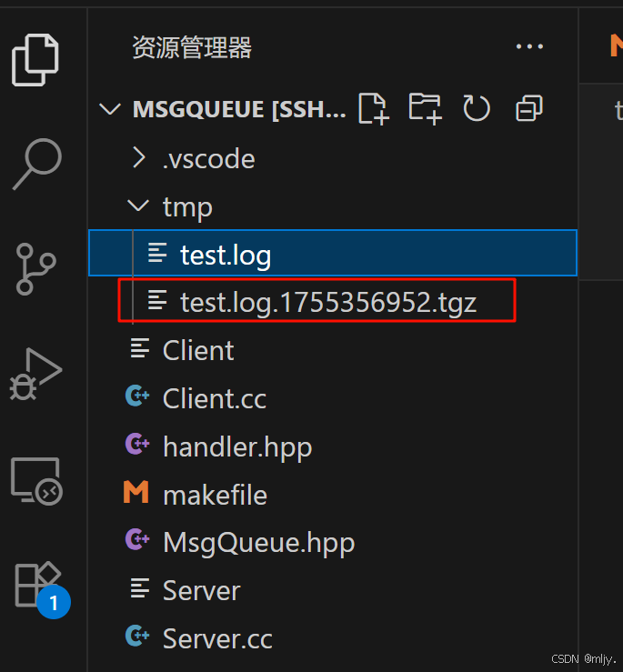This screenshot has width=623, height=672.
Task: Click the C++ icon beside MsgQueue.hpp
Action: click(x=137, y=540)
